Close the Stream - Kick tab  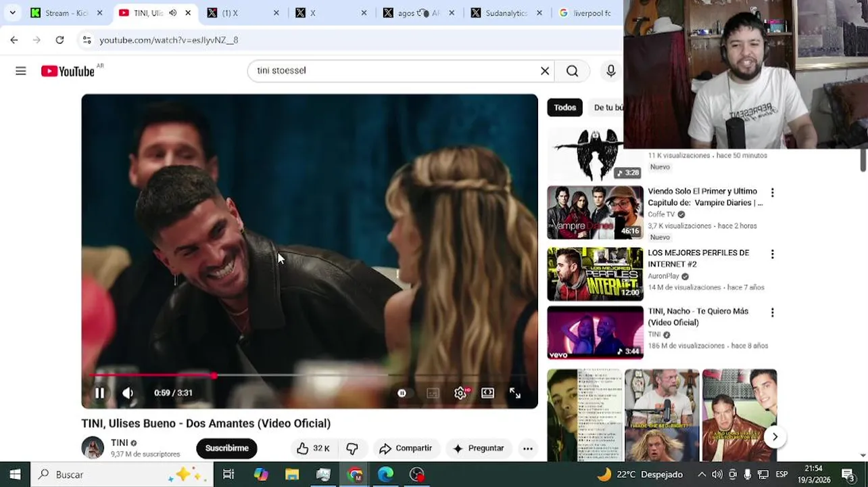click(x=99, y=13)
